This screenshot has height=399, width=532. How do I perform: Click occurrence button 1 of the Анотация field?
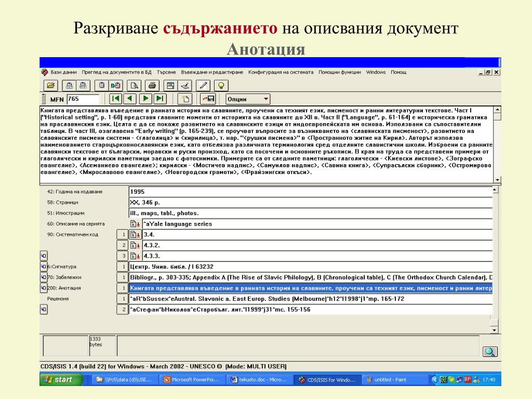click(x=123, y=288)
